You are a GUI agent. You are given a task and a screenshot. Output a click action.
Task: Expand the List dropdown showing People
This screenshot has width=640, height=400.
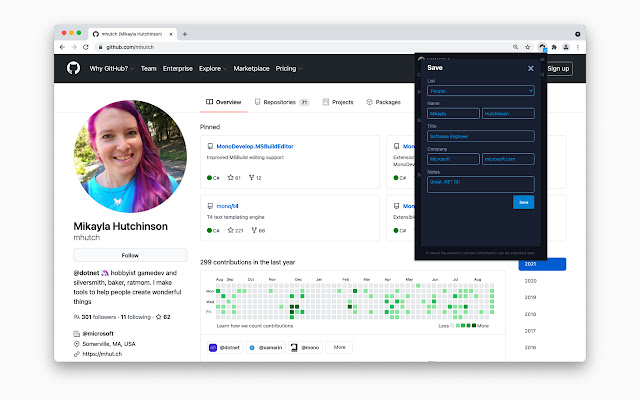point(480,91)
